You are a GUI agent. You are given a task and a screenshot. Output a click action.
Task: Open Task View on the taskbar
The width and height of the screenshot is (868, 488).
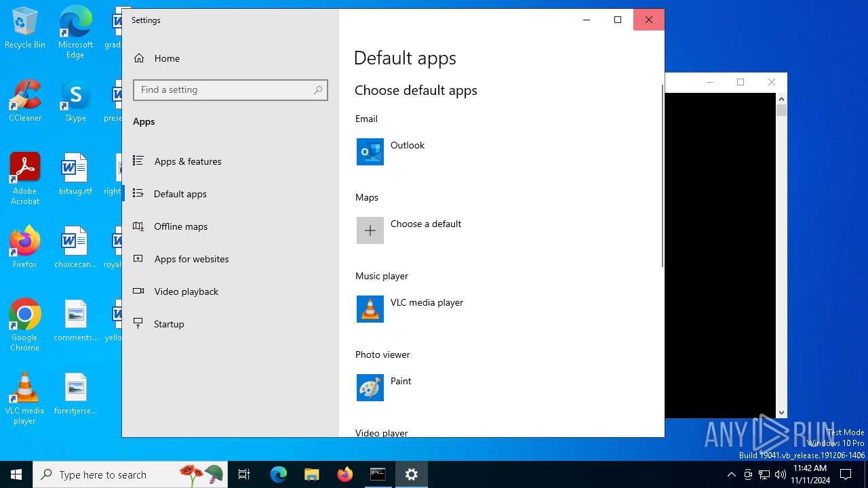point(244,474)
